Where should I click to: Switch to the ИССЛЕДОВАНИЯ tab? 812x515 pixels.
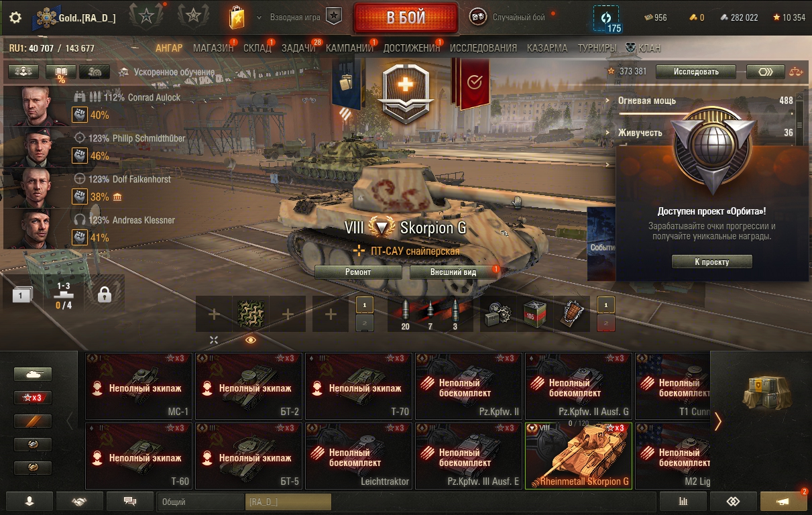click(483, 48)
